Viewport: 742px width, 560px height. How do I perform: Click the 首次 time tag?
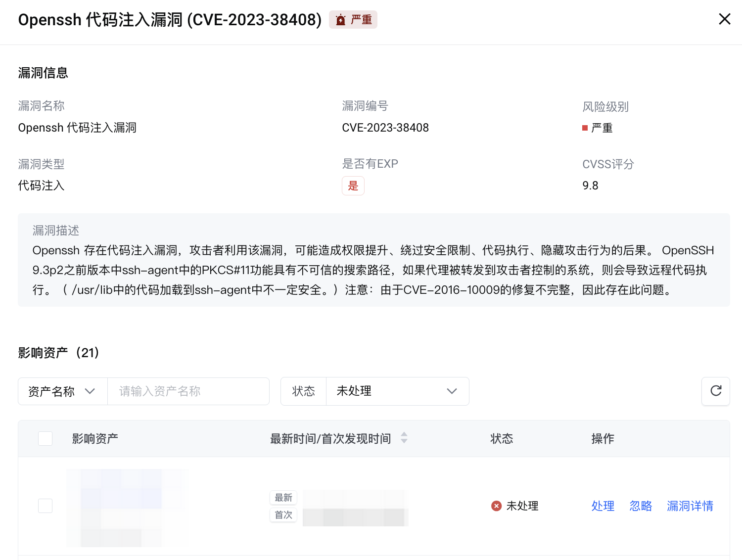point(283,515)
